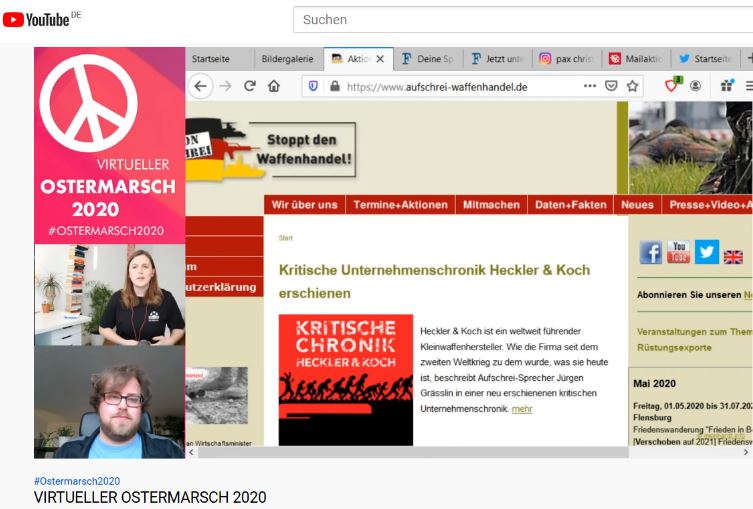753x509 pixels.
Task: Switch to the Startseite browser tab
Action: [x=219, y=59]
